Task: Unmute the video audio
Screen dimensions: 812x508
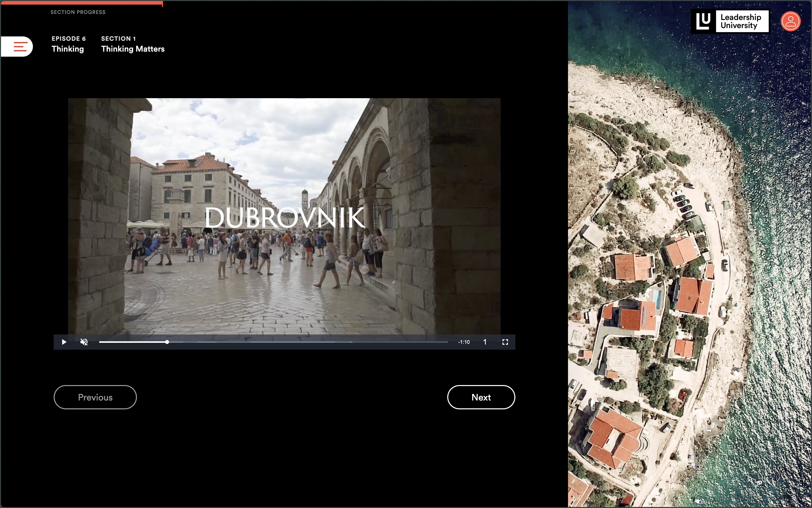Action: pyautogui.click(x=84, y=342)
